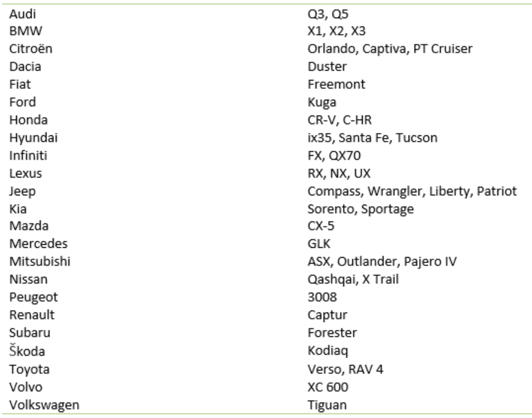The height and width of the screenshot is (418, 532).
Task: Click the Mitsubishi row label
Action: pos(40,261)
